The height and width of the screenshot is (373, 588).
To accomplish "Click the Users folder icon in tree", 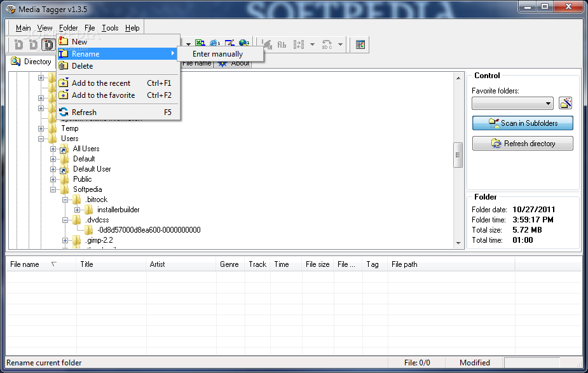I will (53, 139).
